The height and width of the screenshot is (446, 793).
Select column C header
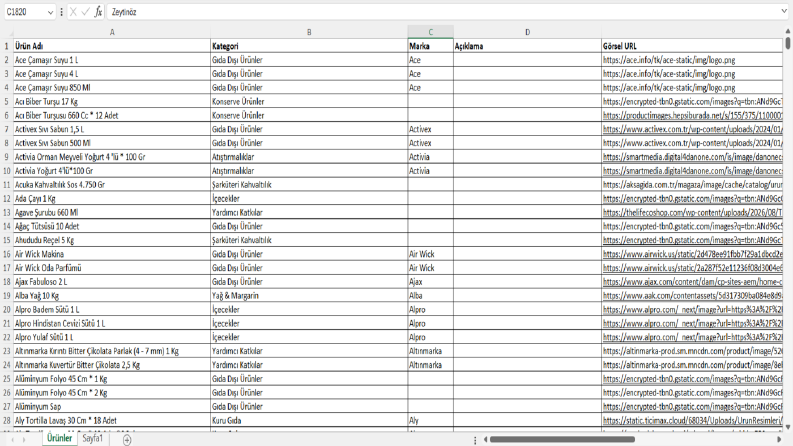tap(430, 32)
